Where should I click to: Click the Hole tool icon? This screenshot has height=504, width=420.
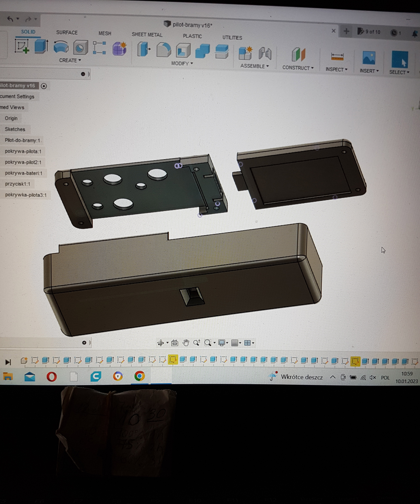tap(80, 48)
